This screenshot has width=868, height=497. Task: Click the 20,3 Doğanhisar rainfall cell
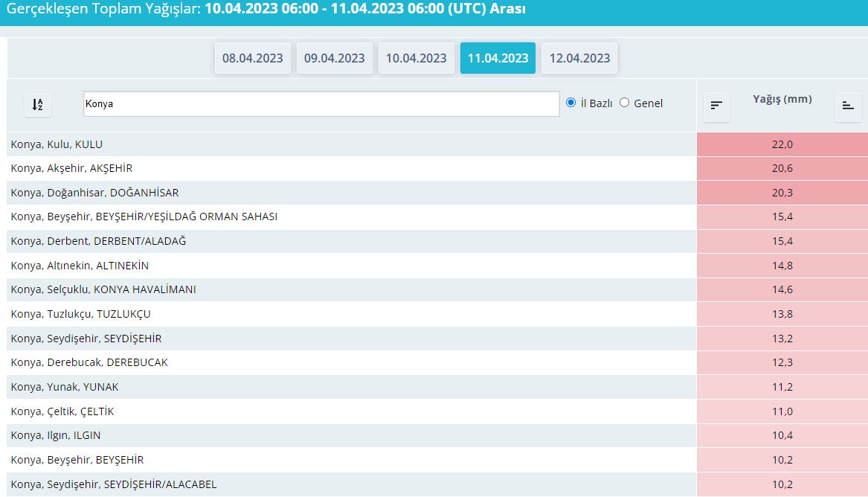[782, 193]
